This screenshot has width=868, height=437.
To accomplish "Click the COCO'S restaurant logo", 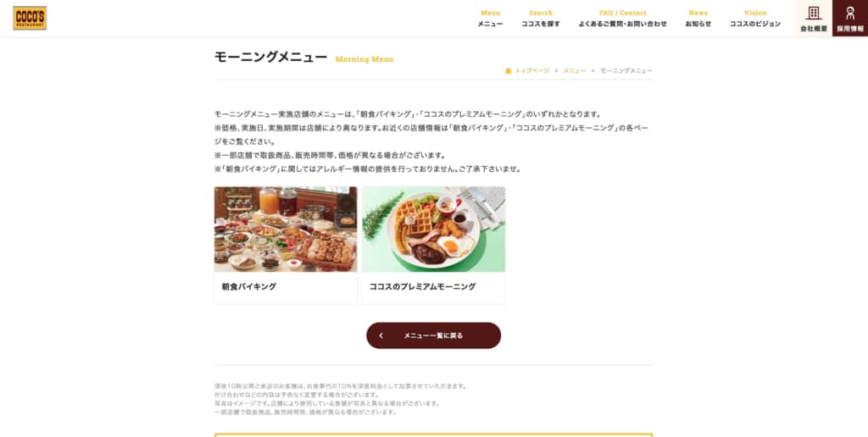I will [30, 19].
